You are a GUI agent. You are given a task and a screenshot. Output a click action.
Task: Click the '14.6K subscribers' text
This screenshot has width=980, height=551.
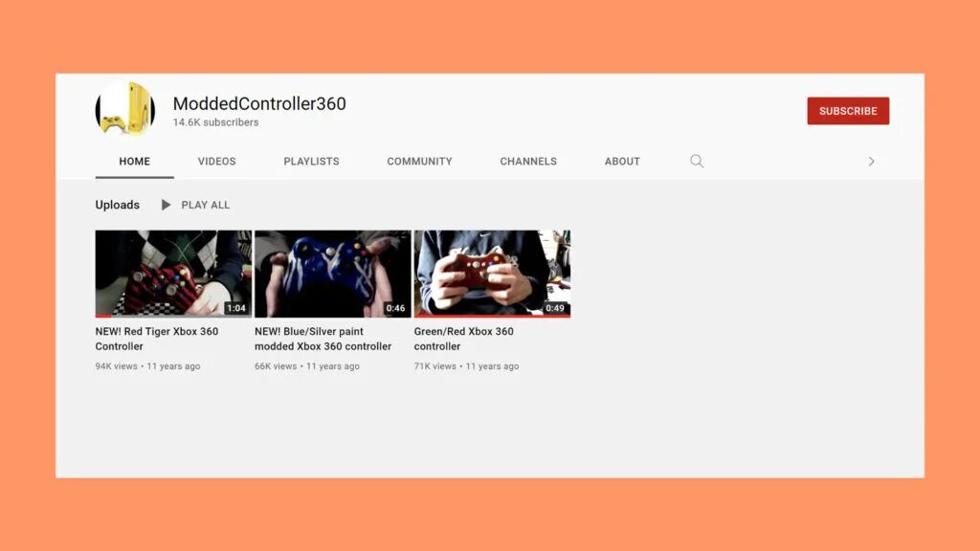pyautogui.click(x=215, y=122)
